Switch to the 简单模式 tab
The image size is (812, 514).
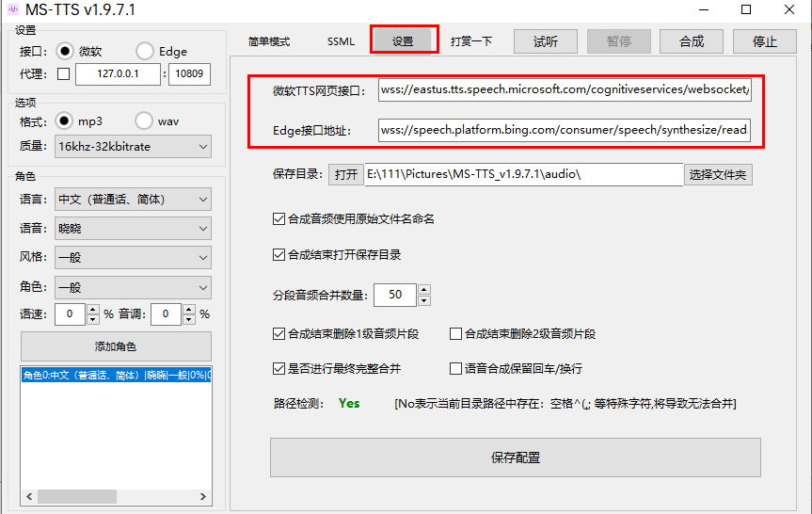(x=269, y=41)
